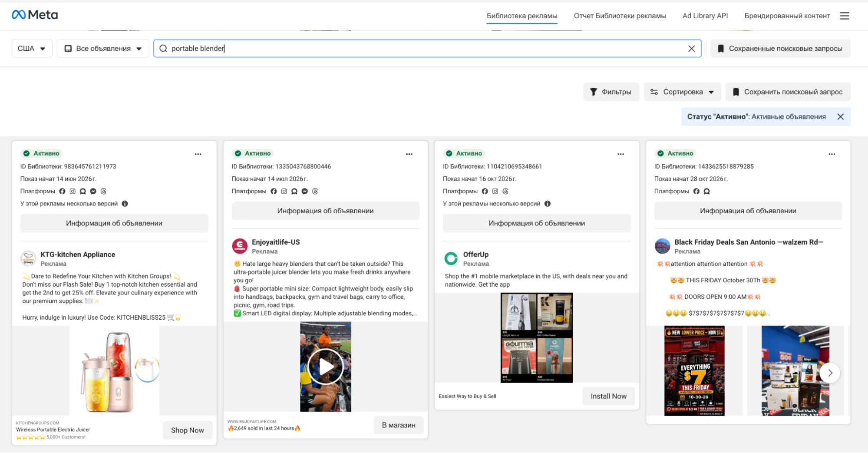Open the Ad Library API tab
This screenshot has width=868, height=453.
[x=705, y=16]
